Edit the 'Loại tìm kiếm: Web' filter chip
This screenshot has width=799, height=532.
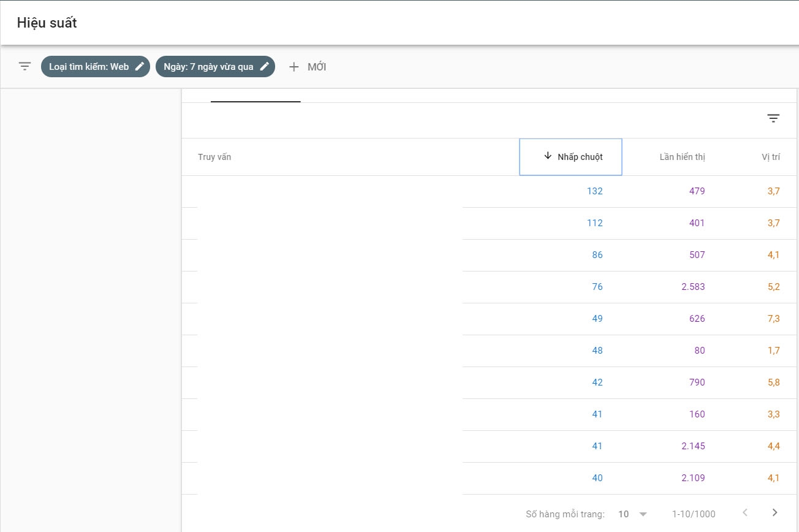96,67
